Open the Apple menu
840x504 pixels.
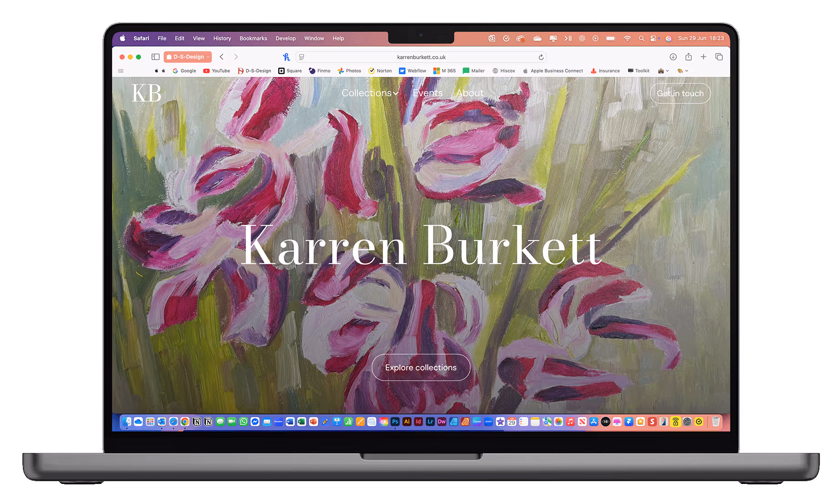tap(123, 38)
